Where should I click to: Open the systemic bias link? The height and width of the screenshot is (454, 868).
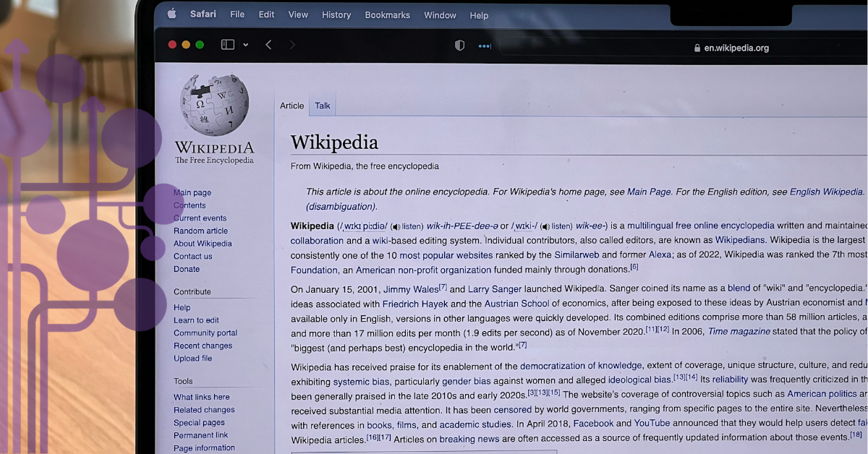click(361, 381)
